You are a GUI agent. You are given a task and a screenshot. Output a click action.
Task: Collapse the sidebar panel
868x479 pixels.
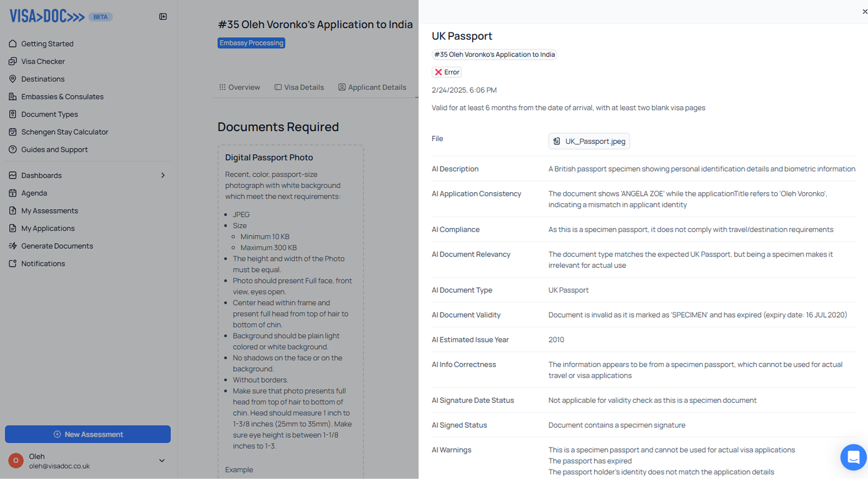coord(163,17)
